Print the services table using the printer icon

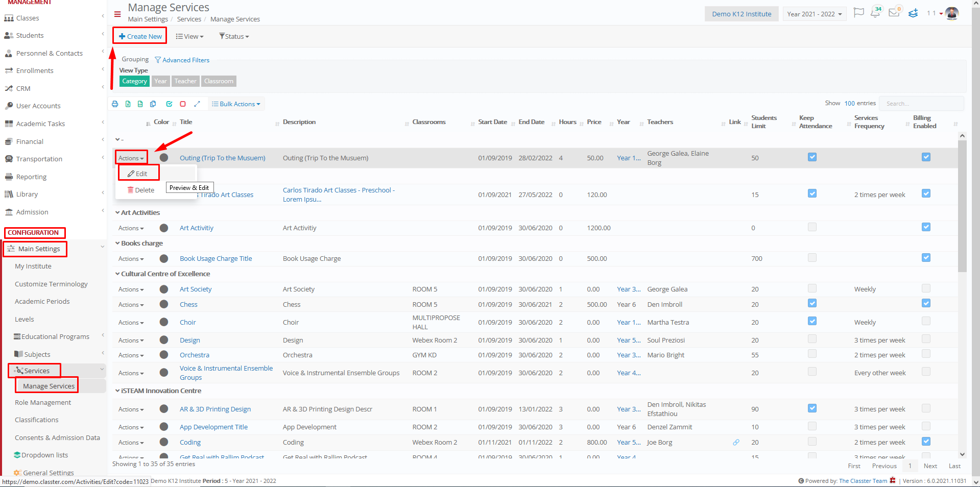tap(115, 104)
